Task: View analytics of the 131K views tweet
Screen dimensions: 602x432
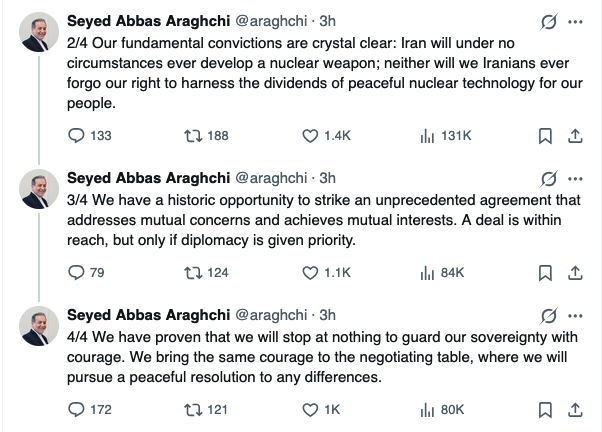Action: point(425,135)
